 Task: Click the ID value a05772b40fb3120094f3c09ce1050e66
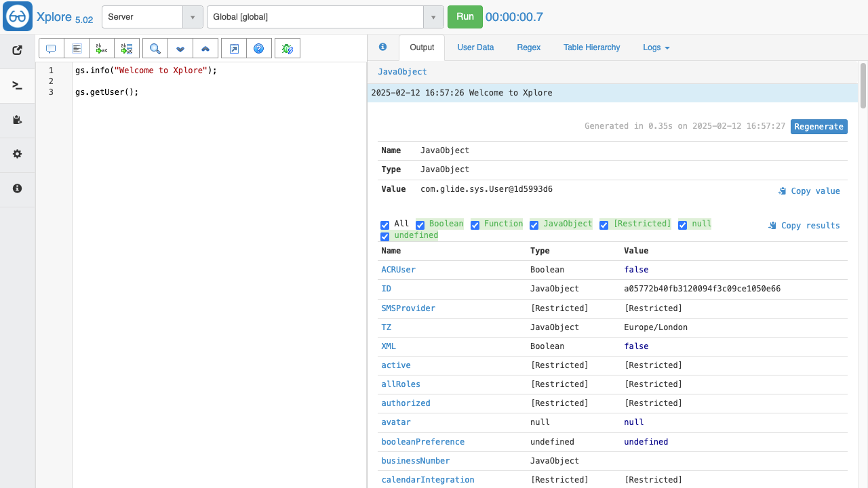702,289
